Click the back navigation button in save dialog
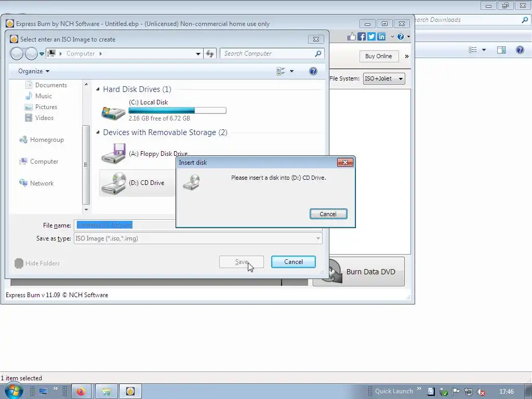The height and width of the screenshot is (399, 532). [16, 54]
